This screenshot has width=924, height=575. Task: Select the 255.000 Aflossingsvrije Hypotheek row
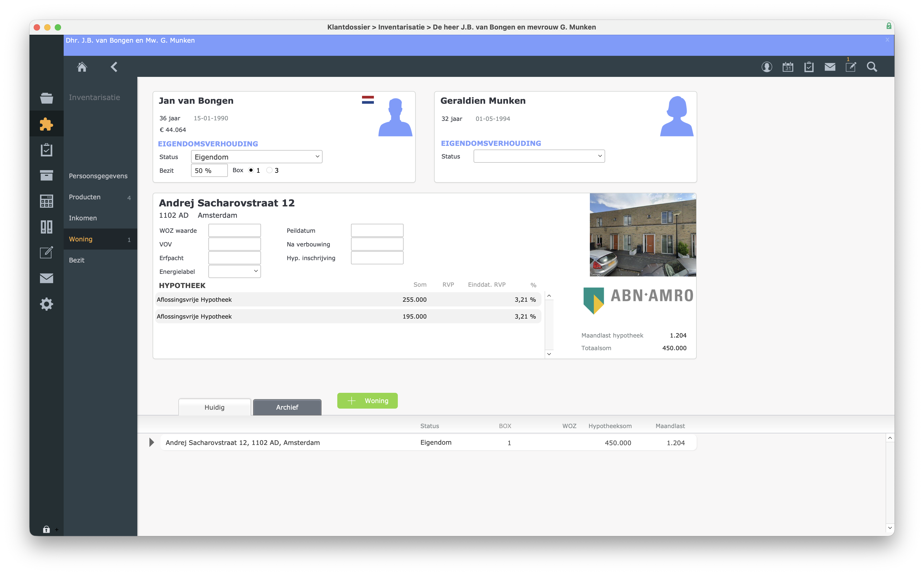(x=348, y=300)
